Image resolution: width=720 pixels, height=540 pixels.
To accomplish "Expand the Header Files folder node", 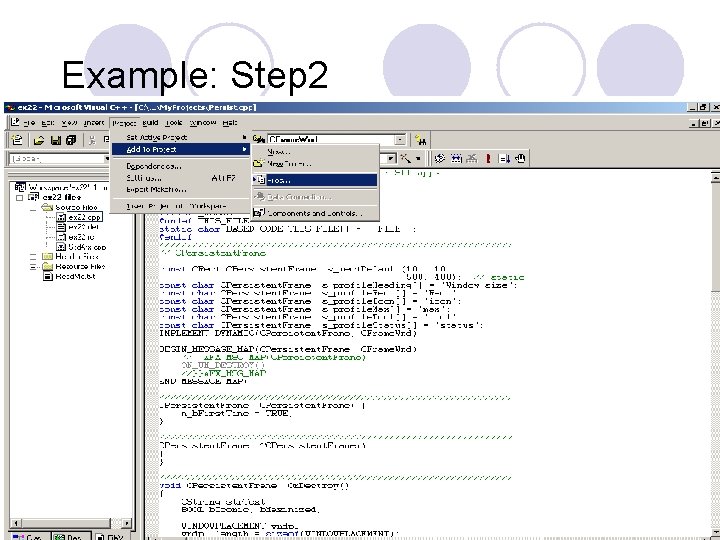I will pyautogui.click(x=33, y=256).
